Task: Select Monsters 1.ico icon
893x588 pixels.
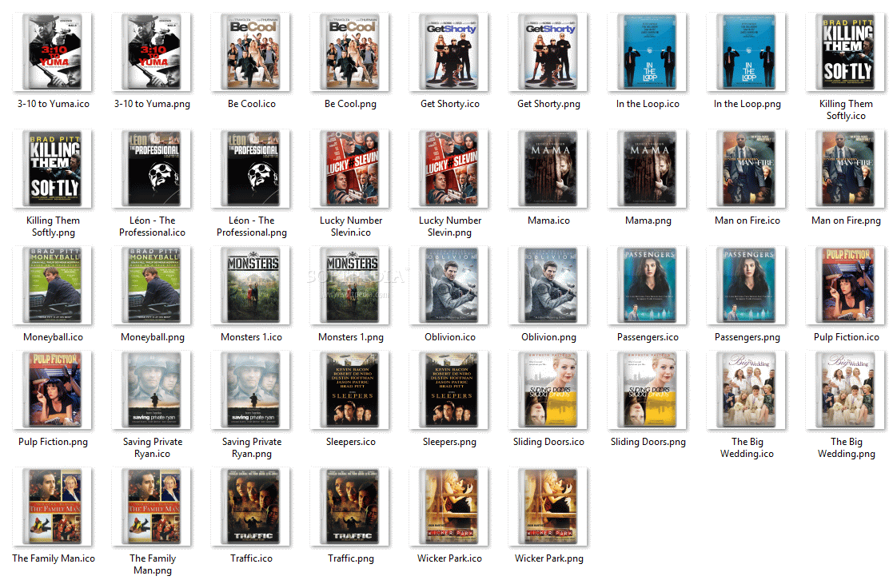Action: 251,286
